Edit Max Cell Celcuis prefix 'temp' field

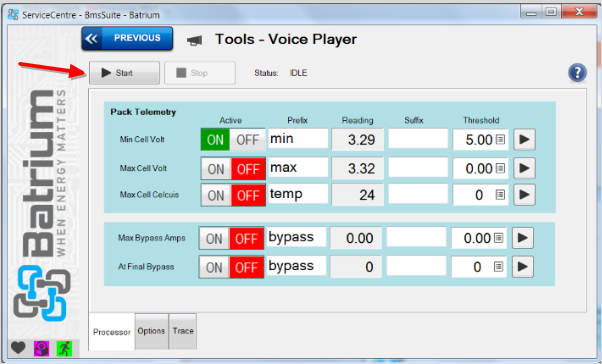point(298,194)
